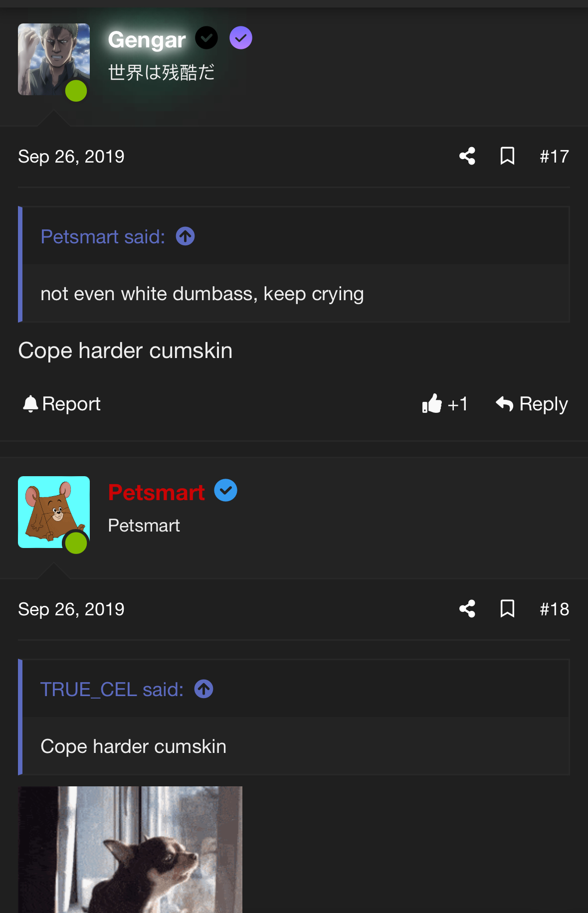The height and width of the screenshot is (913, 588).
Task: Click the thumbs-up +1 like icon
Action: [432, 404]
